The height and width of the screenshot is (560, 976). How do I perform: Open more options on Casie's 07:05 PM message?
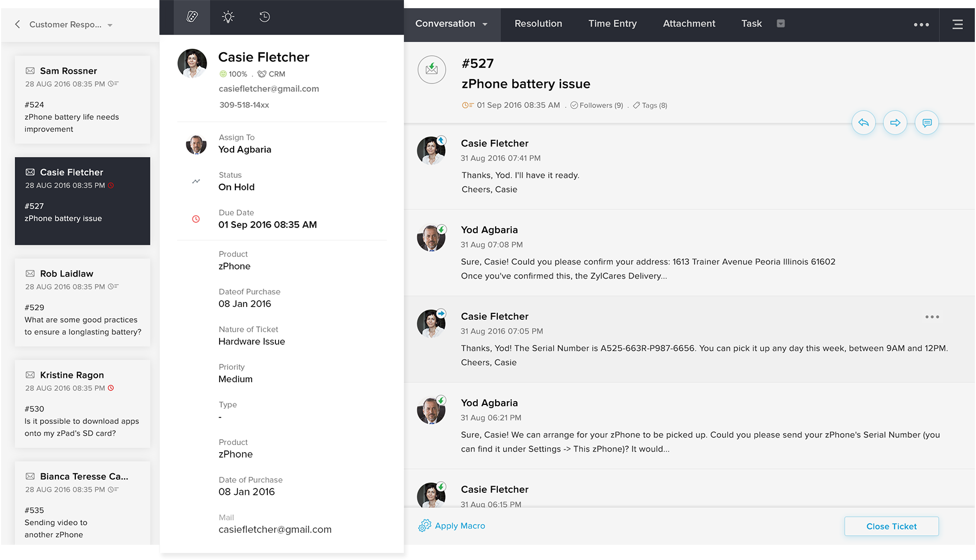click(932, 317)
